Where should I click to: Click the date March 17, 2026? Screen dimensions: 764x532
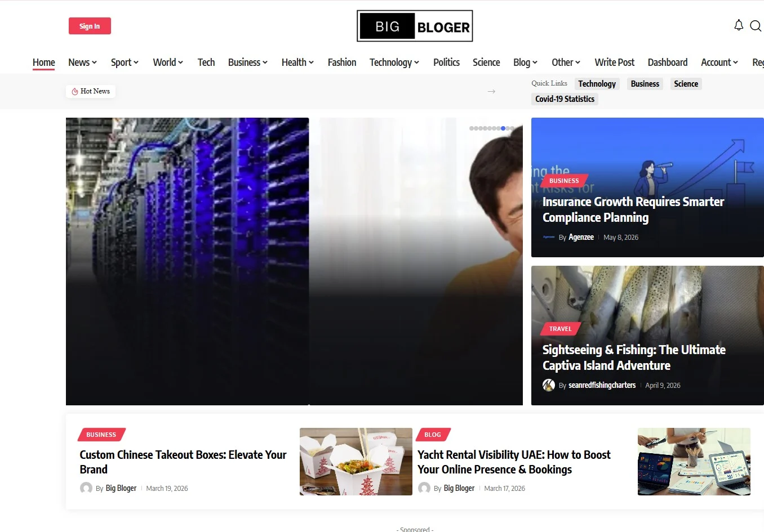click(x=504, y=489)
